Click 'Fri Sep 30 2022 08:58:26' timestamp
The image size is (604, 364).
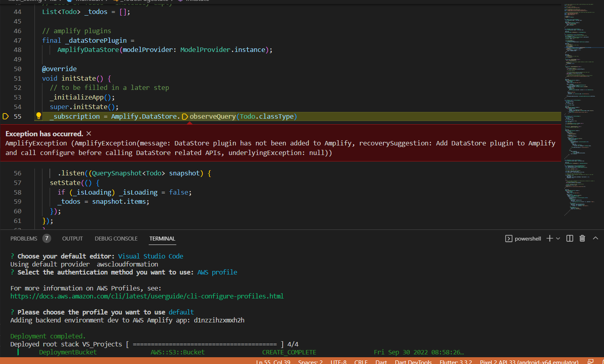coord(419,352)
